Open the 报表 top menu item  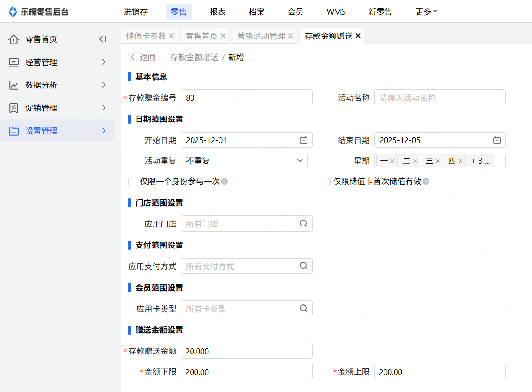point(218,12)
